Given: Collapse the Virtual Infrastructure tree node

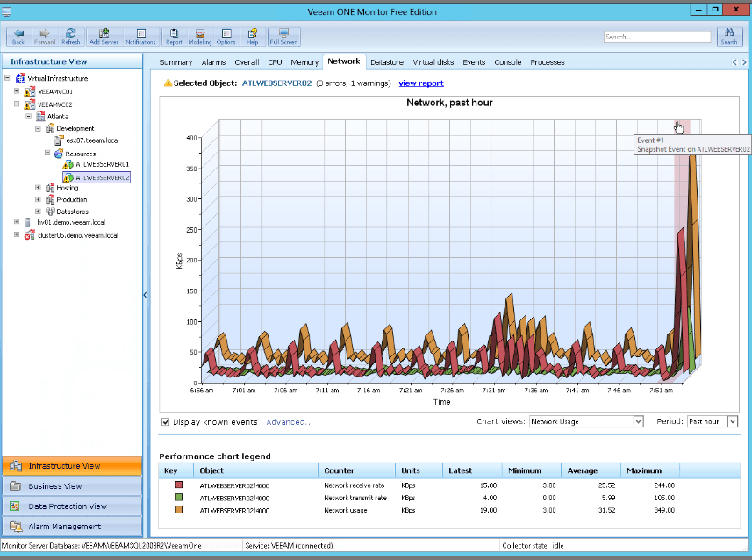Looking at the screenshot, I should 7,78.
